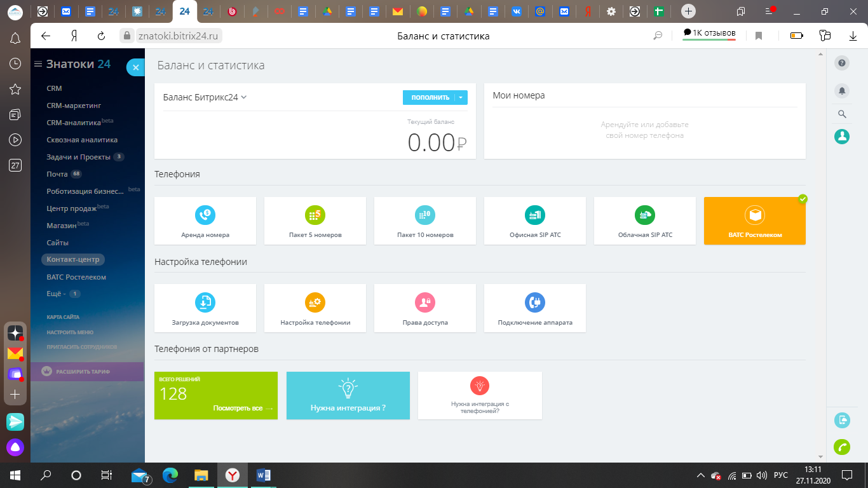
Task: Open Сайты in left menu
Action: 57,243
